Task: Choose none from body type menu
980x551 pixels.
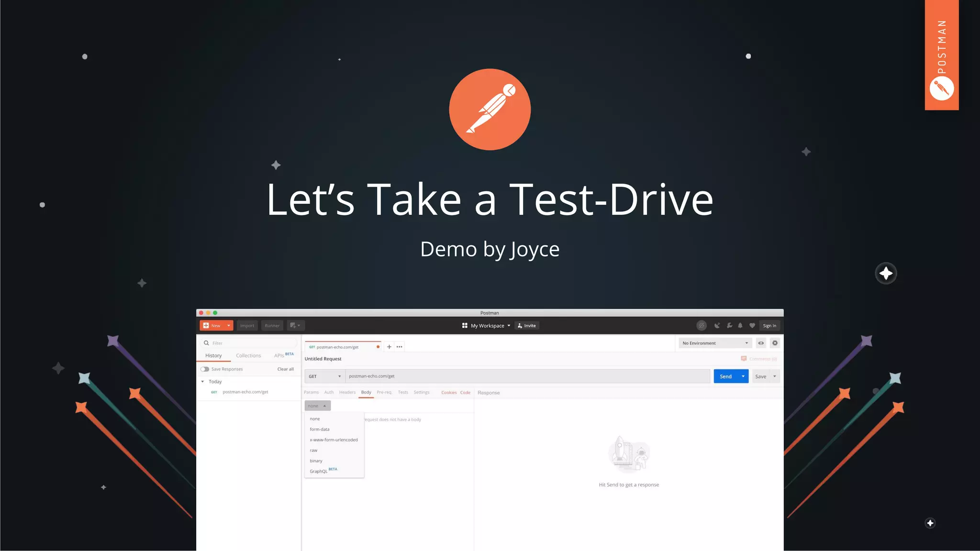Action: pyautogui.click(x=334, y=419)
